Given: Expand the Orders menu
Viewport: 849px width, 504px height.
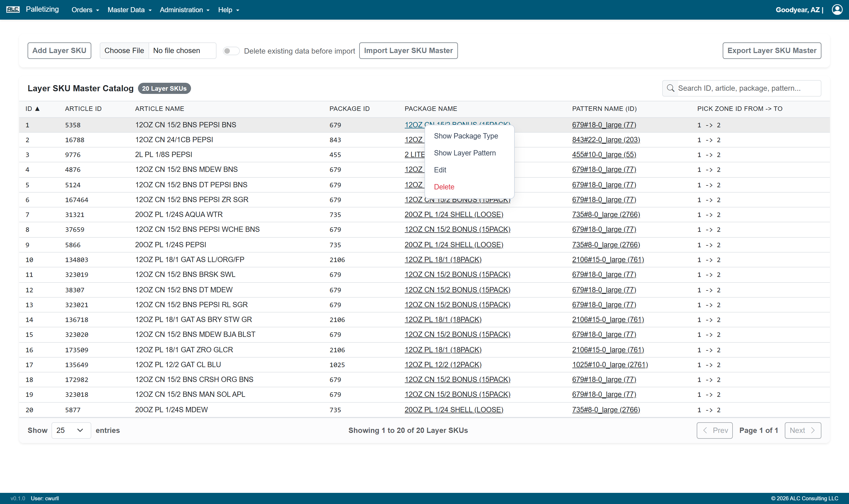Looking at the screenshot, I should [85, 10].
